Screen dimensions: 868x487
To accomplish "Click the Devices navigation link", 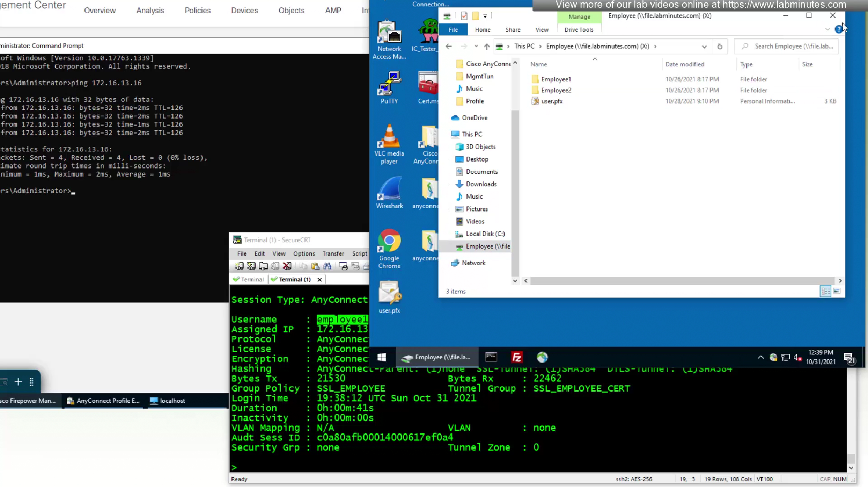I will click(x=244, y=10).
